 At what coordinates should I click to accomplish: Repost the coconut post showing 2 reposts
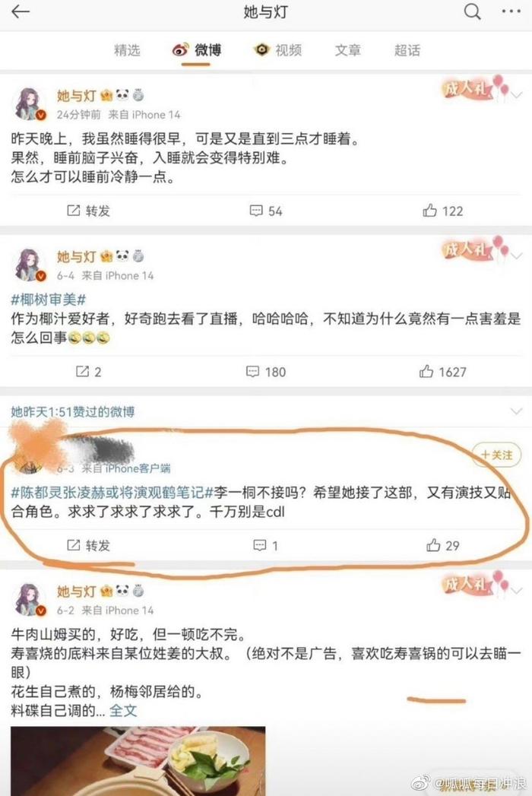(88, 372)
